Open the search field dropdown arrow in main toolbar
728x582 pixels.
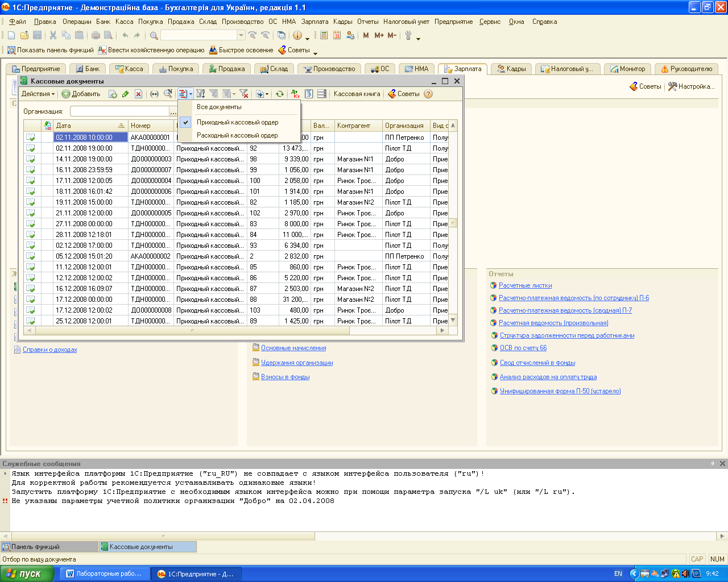[x=241, y=35]
